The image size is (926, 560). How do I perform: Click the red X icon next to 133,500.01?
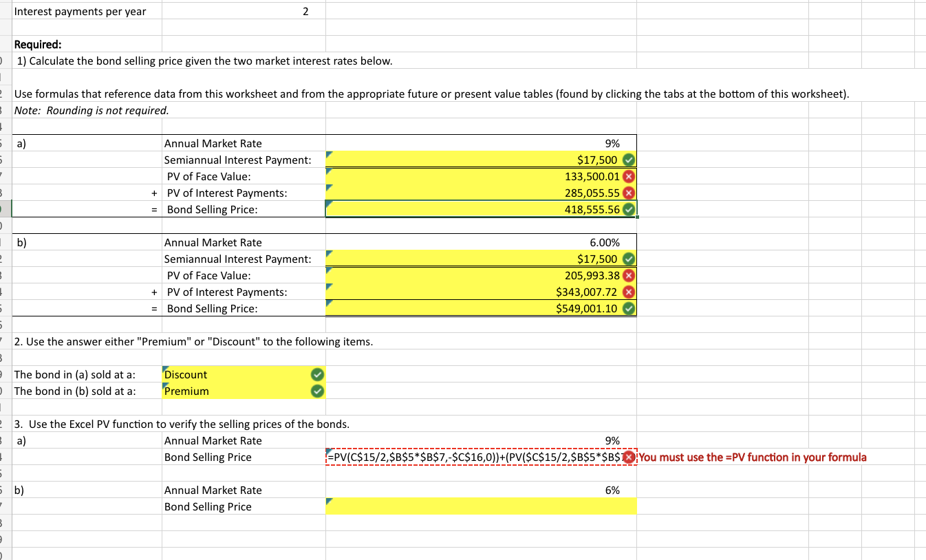coord(627,176)
